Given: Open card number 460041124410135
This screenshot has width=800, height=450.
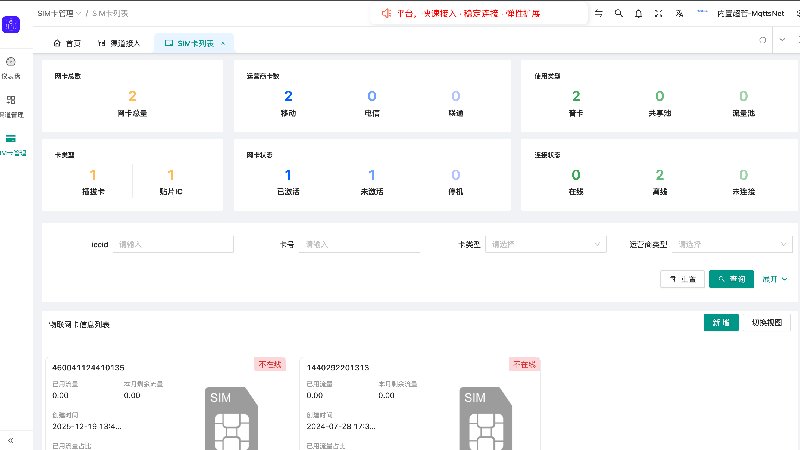Looking at the screenshot, I should coord(88,367).
